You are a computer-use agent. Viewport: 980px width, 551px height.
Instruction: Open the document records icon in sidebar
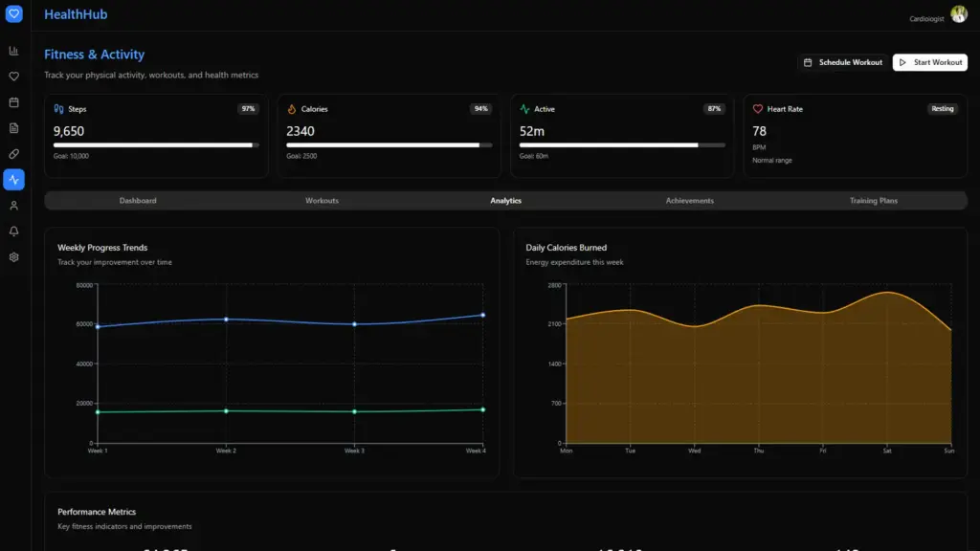[x=13, y=128]
